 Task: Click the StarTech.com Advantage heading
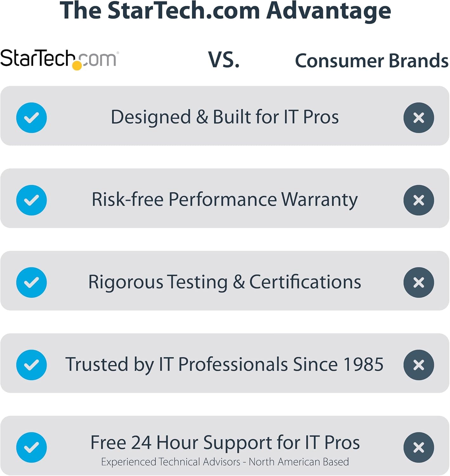click(225, 11)
